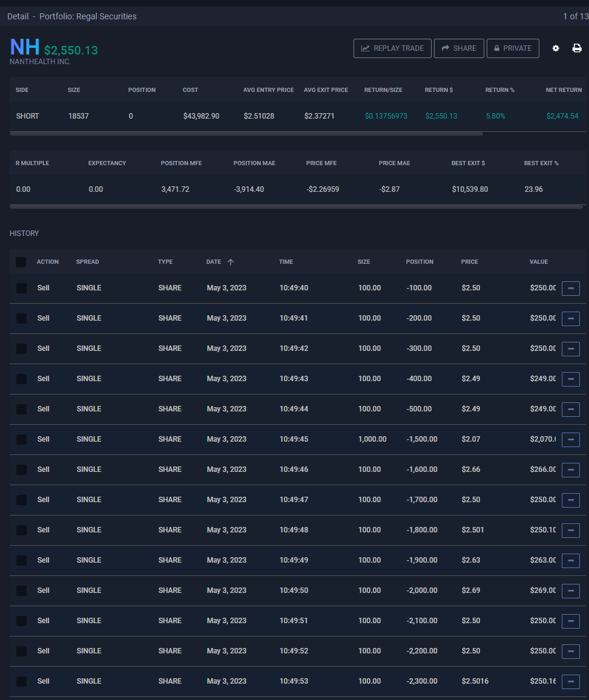
Task: Check the row with time 10:49:49
Action: tap(21, 560)
